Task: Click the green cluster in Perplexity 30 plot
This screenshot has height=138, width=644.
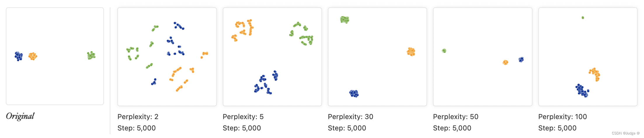Action: click(344, 20)
